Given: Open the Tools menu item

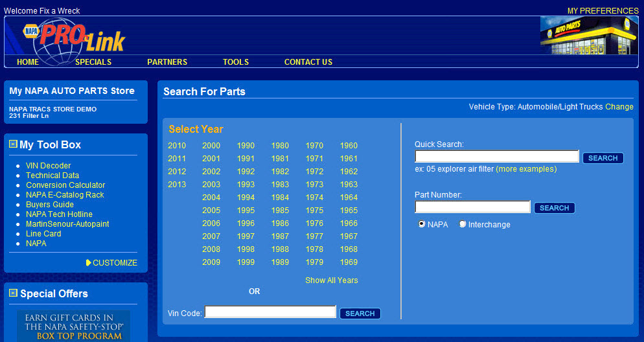Looking at the screenshot, I should click(x=236, y=62).
